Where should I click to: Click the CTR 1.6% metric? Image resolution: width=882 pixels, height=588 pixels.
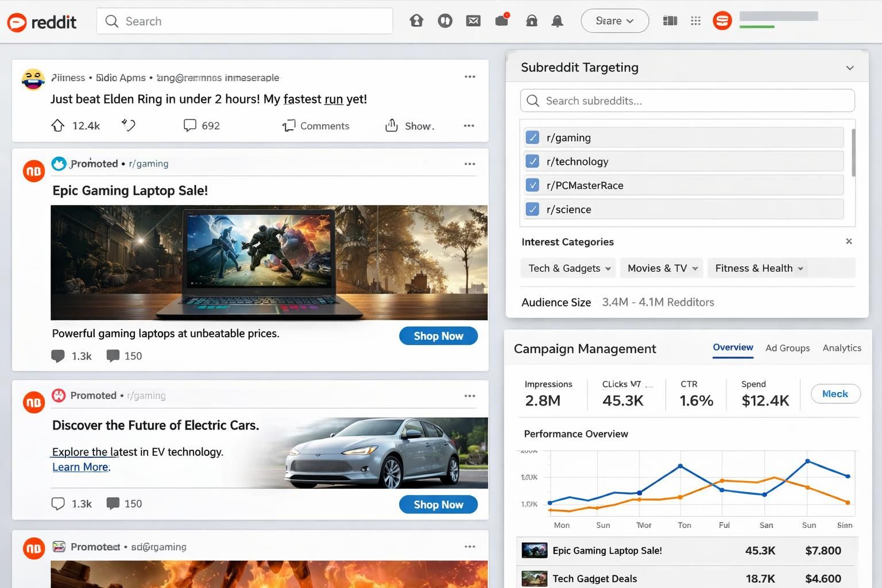pos(696,394)
